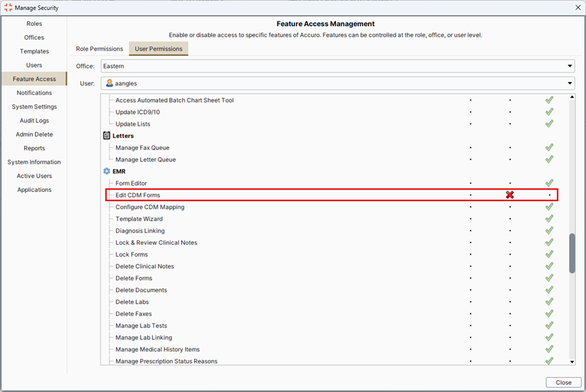The height and width of the screenshot is (392, 586).
Task: Click green checkmark for Manage Lab Tests
Action: tap(549, 326)
